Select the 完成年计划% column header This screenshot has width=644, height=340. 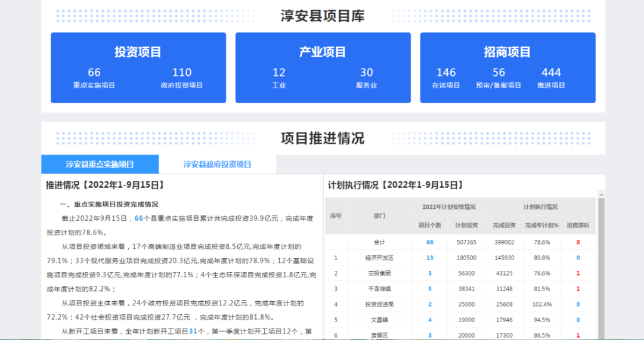click(541, 225)
